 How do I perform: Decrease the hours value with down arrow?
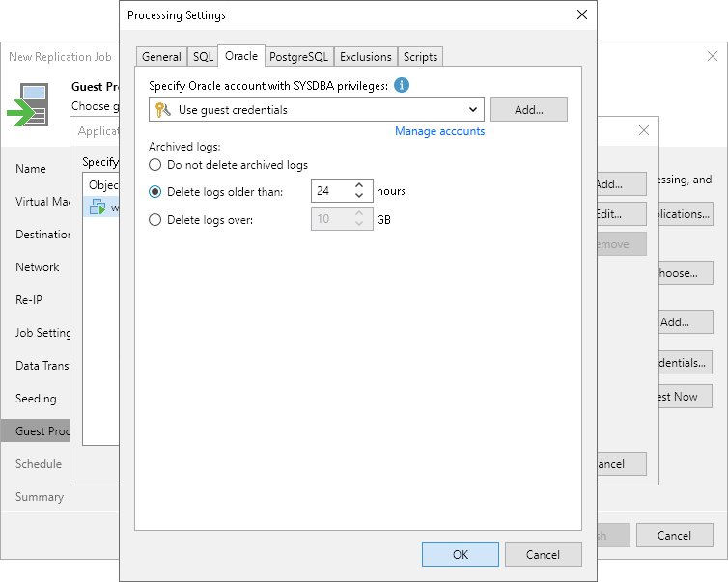(x=359, y=195)
